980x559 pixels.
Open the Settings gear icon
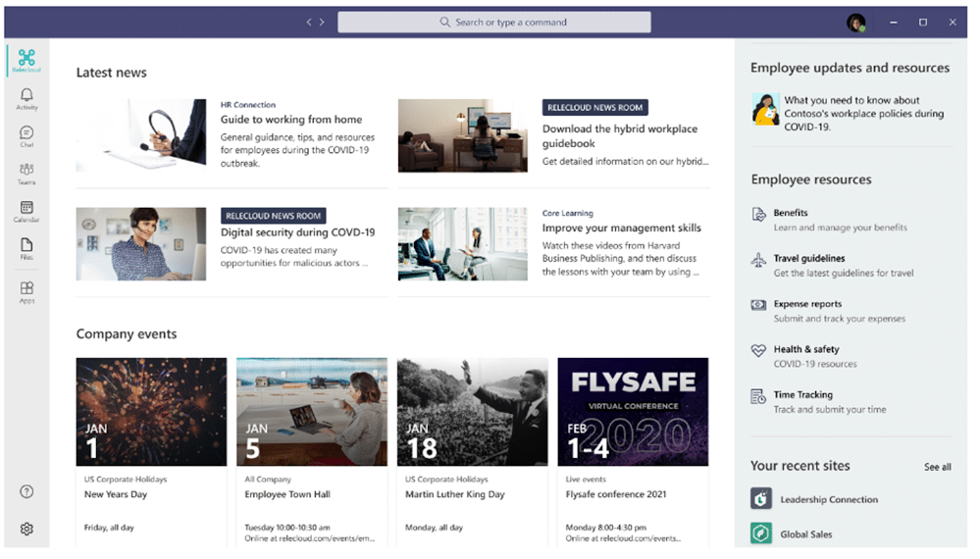tap(26, 529)
